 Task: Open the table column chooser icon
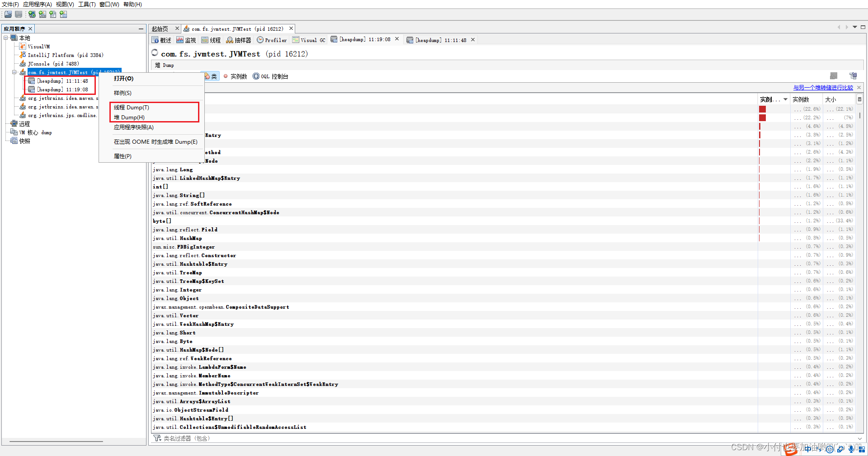(859, 99)
